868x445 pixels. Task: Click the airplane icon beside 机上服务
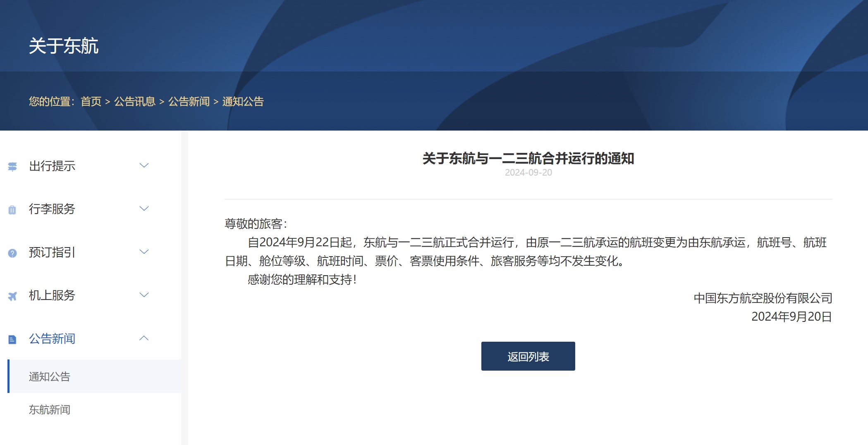coord(12,296)
